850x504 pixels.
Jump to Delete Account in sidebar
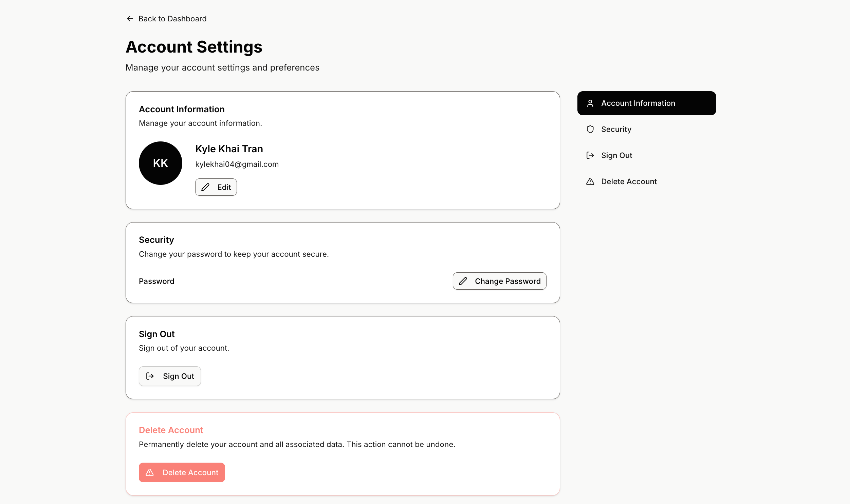tap(628, 182)
